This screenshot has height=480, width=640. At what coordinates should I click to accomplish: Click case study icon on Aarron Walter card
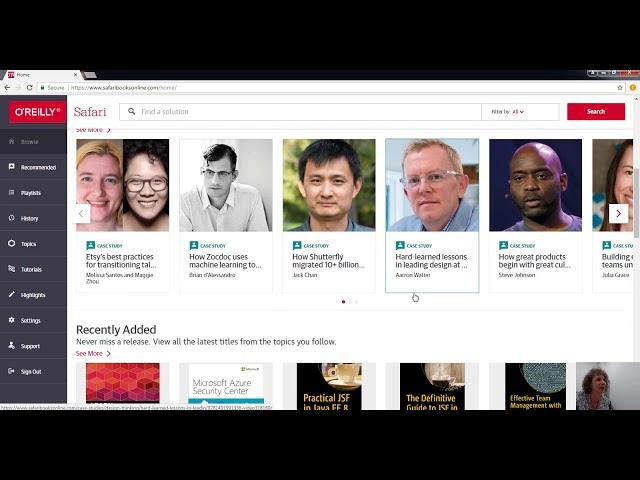[400, 245]
